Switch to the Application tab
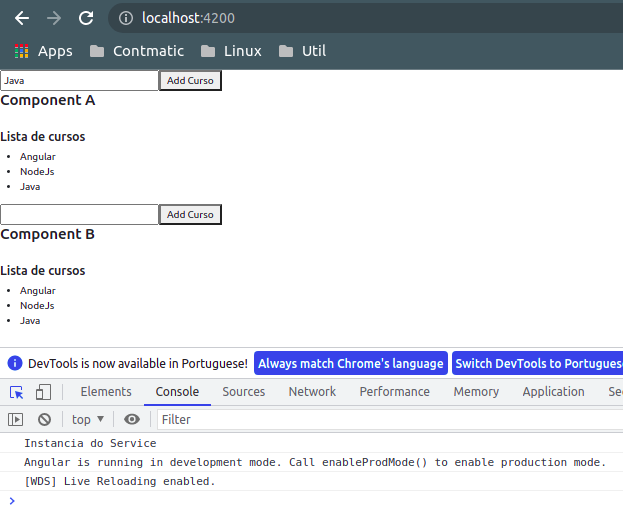 point(553,392)
